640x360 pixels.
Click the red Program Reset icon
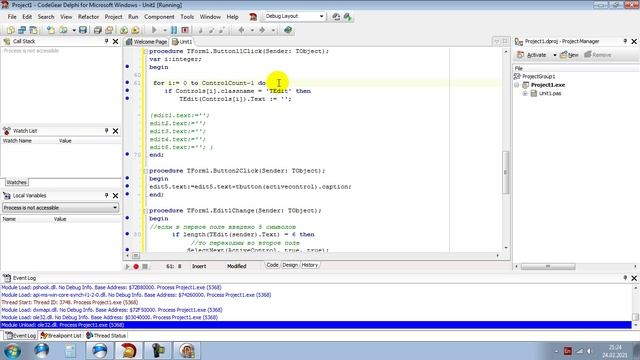point(185,30)
